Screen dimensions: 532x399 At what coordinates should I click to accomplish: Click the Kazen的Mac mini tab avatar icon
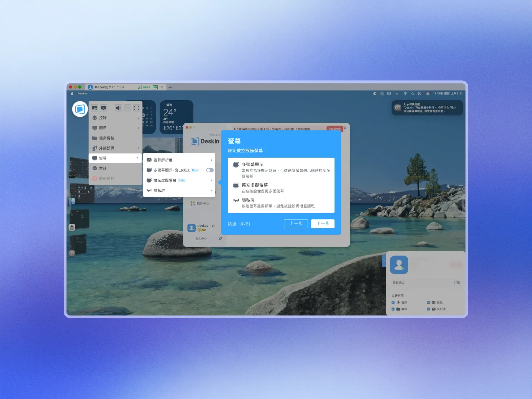[x=90, y=87]
